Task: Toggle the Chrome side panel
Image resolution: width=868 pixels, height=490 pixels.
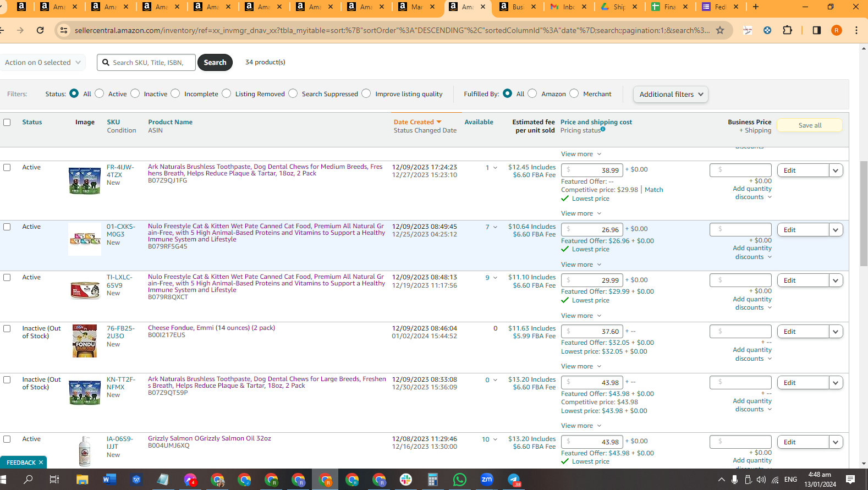Action: [x=817, y=30]
